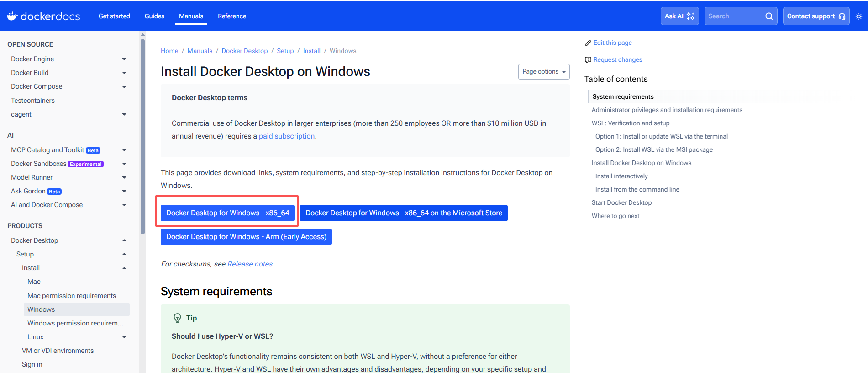Click the Tip lightbulb icon
This screenshot has width=868, height=373.
[177, 318]
